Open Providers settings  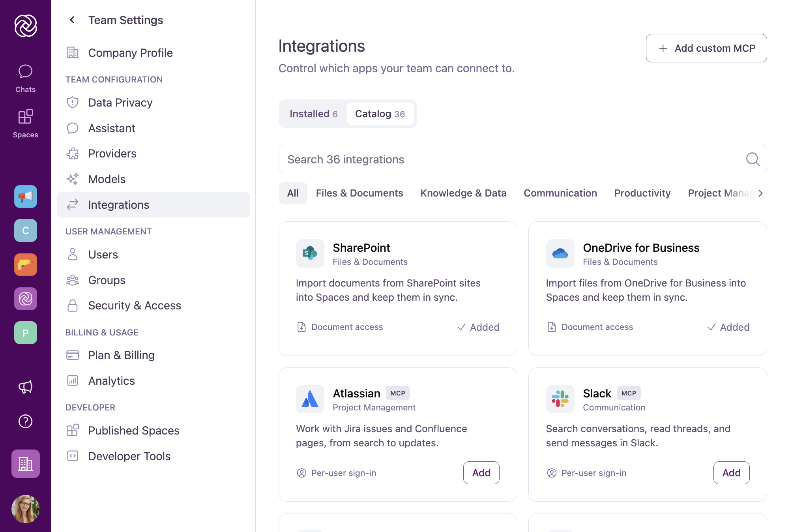[x=154, y=154]
